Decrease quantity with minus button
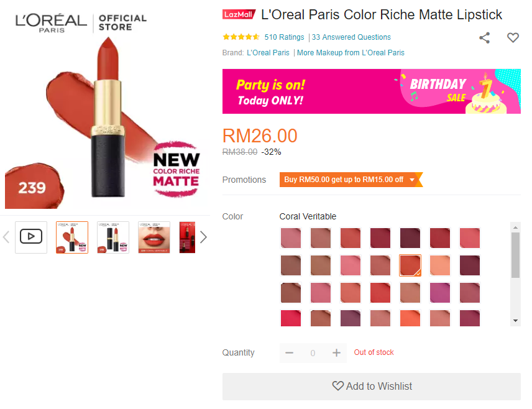Screen dimensions: 532x409 [x=289, y=353]
